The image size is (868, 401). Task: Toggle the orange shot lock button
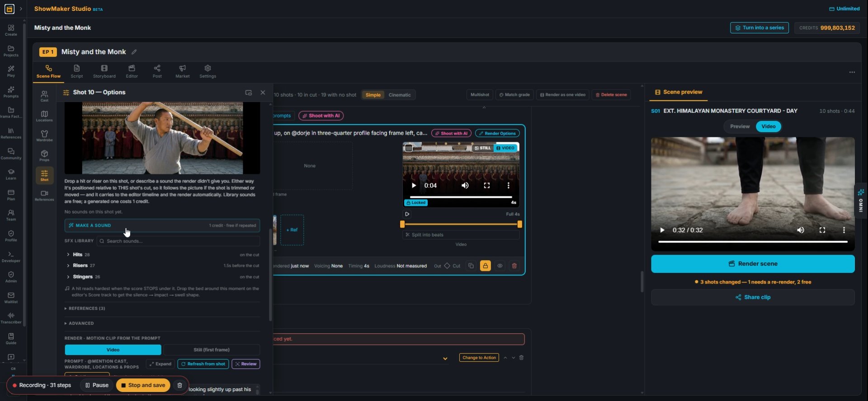coord(485,266)
